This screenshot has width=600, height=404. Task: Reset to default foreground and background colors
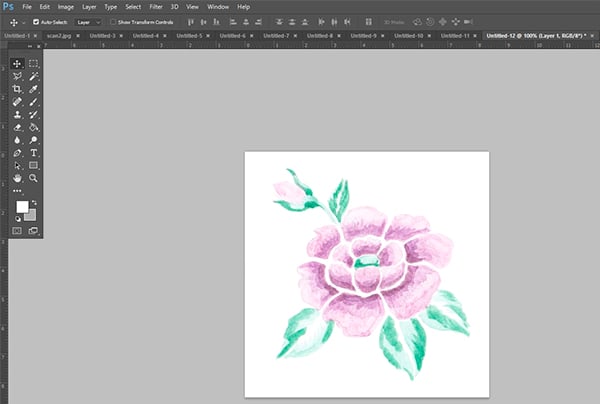(x=18, y=219)
